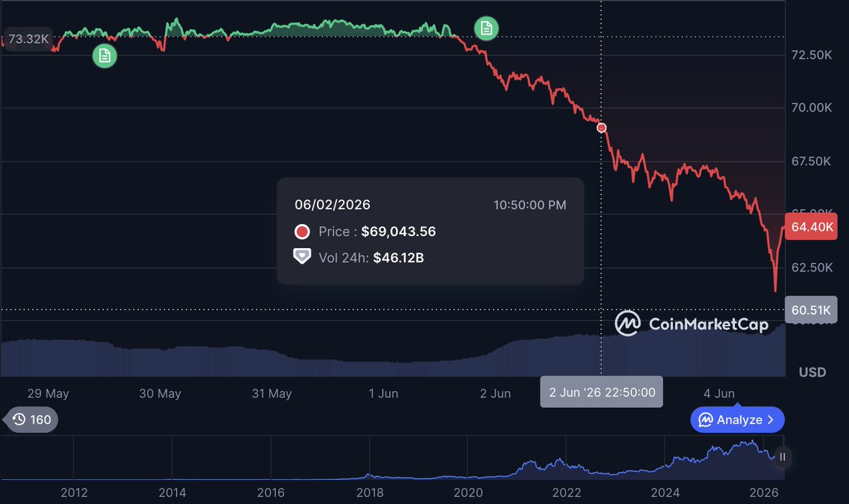The height and width of the screenshot is (504, 849).
Task: Click the red price dot in tooltip
Action: [x=302, y=231]
